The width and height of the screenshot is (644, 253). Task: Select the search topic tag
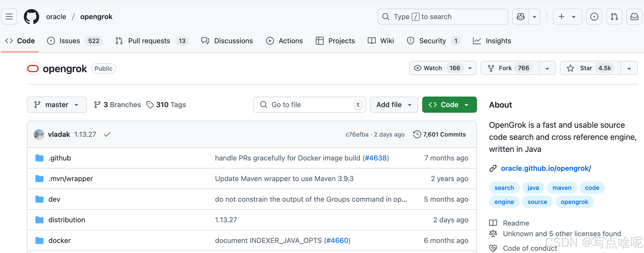504,188
